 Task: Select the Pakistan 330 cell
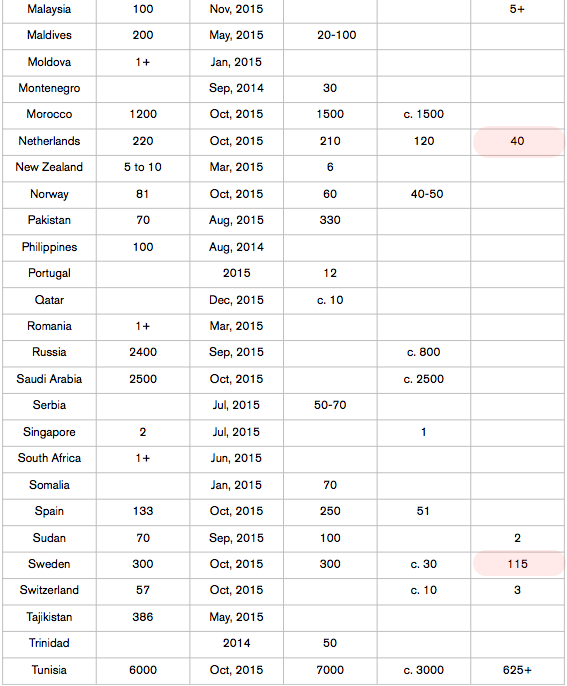[330, 220]
